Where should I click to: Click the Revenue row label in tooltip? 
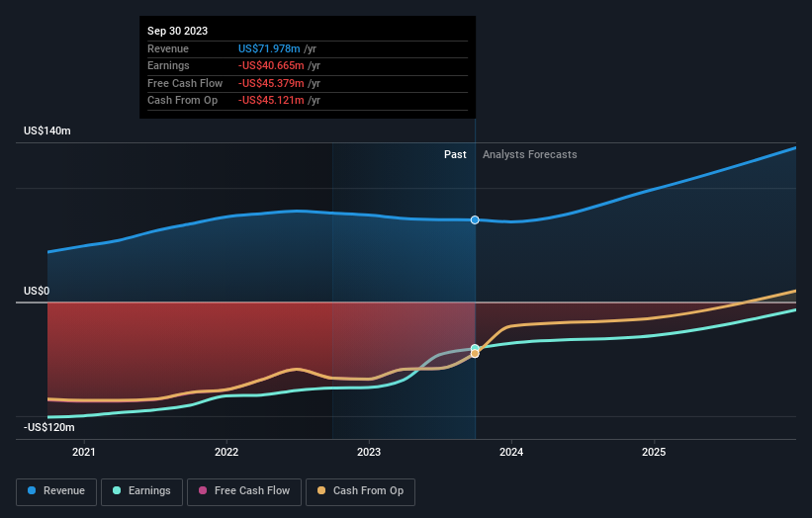pos(168,48)
